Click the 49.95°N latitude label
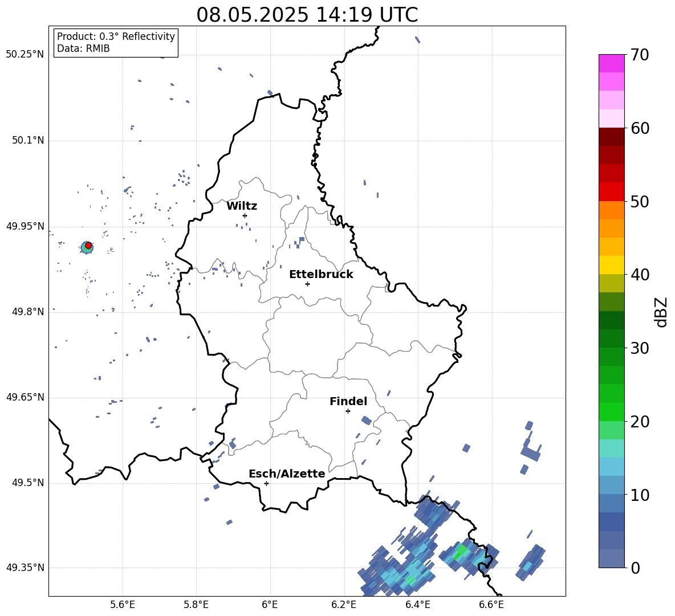Viewport: 675px width, 616px height. click(25, 226)
